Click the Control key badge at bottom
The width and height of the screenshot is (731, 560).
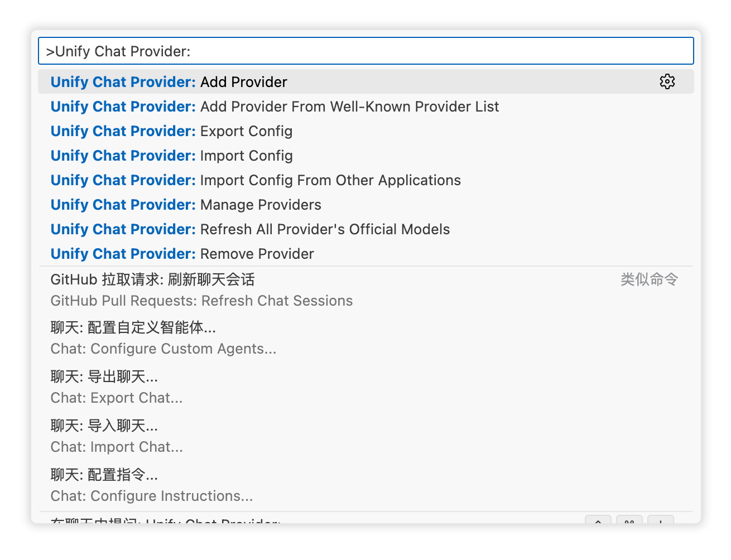pos(598,520)
